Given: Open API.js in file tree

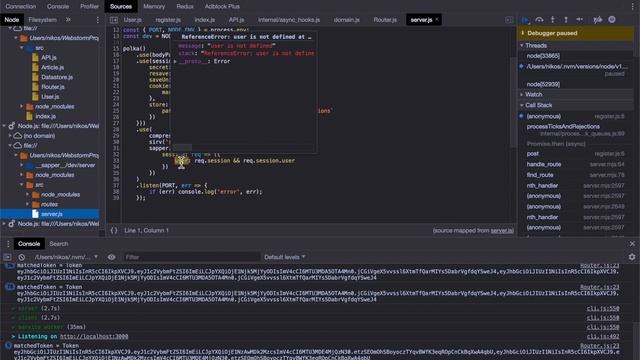Looking at the screenshot, I should [49, 58].
